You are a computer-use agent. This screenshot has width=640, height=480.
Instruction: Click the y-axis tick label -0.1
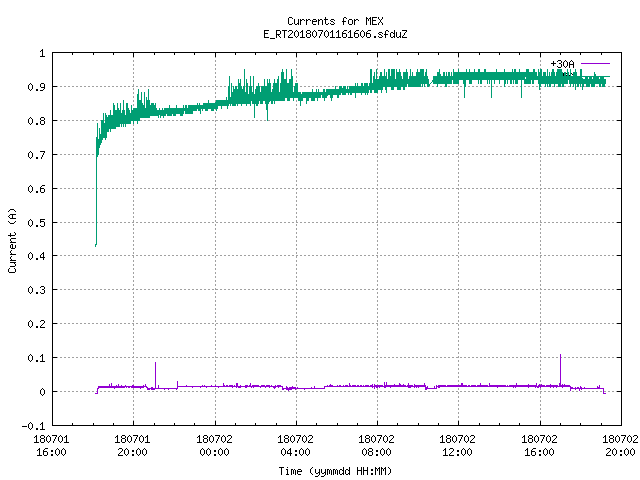point(33,426)
